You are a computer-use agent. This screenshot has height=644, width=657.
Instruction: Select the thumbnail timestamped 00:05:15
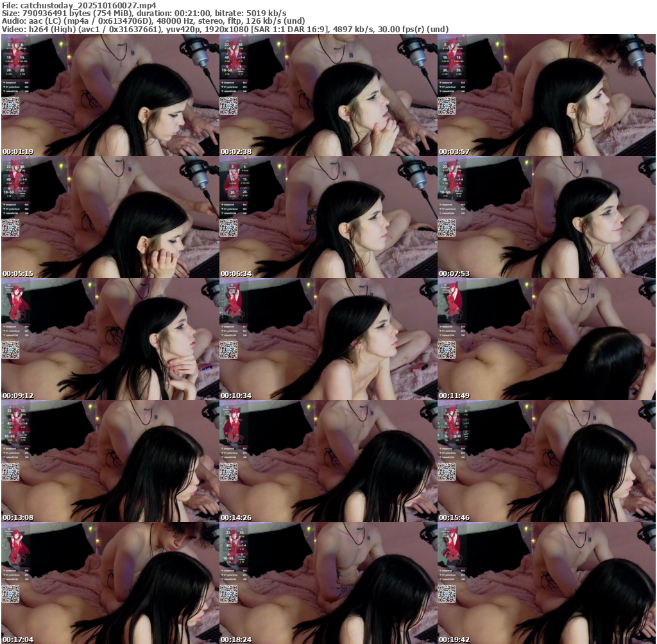click(x=110, y=217)
